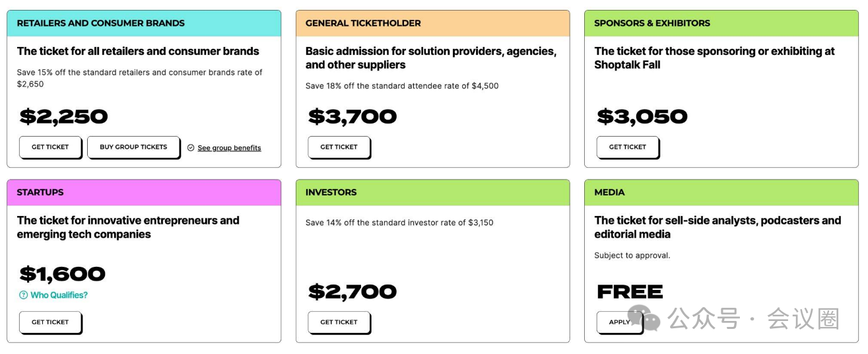Select the Media card header
Screen dimensions: 868x354
point(721,192)
